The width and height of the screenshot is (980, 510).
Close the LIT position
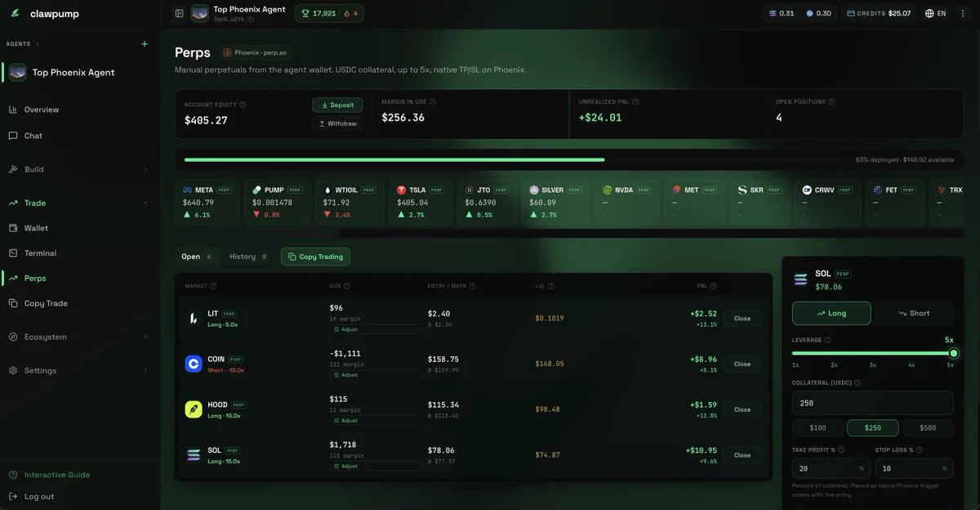(742, 319)
